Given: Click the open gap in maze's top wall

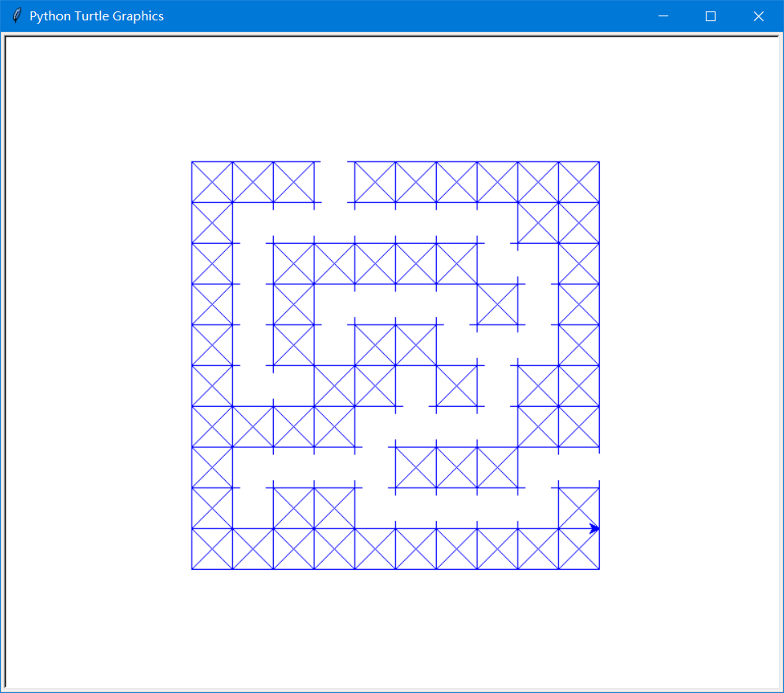Looking at the screenshot, I should [334, 182].
